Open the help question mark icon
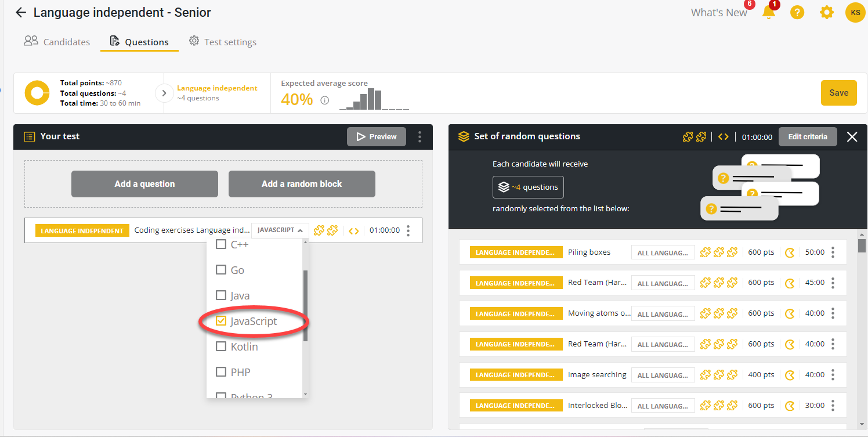The width and height of the screenshot is (868, 437). click(x=797, y=13)
